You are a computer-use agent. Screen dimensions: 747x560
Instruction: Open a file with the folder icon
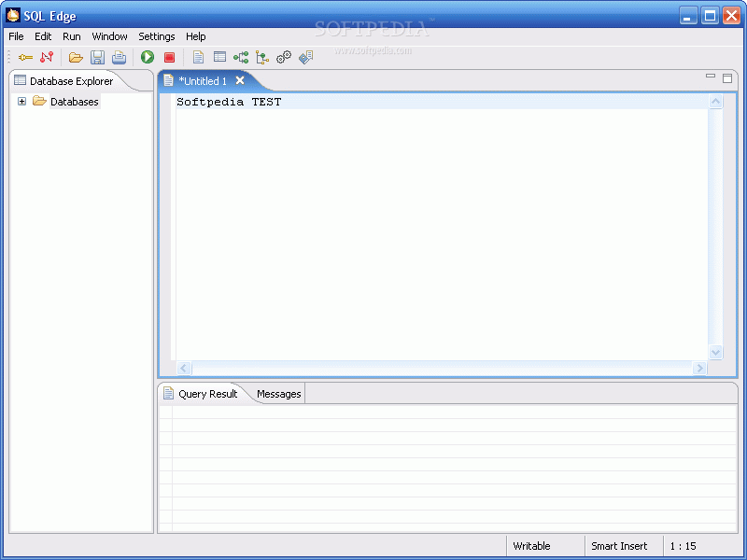tap(76, 58)
